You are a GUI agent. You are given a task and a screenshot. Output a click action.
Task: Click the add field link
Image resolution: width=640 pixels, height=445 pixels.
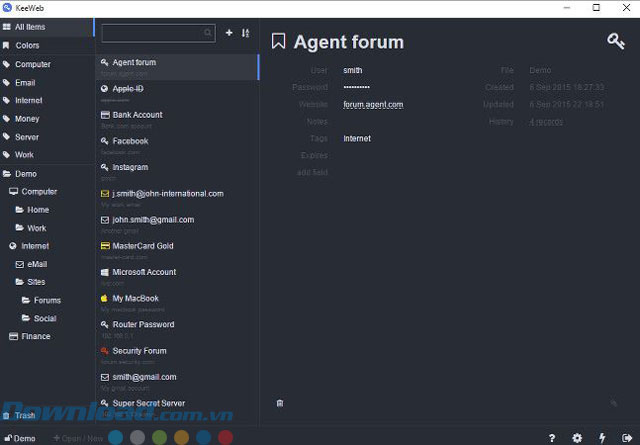pyautogui.click(x=312, y=172)
